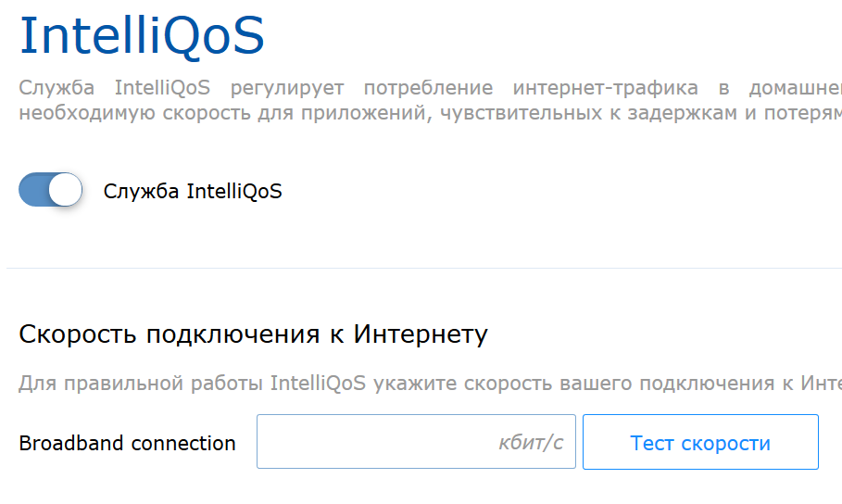This screenshot has width=842, height=504.
Task: Focus the Broadband connection speed input field
Action: [x=416, y=442]
